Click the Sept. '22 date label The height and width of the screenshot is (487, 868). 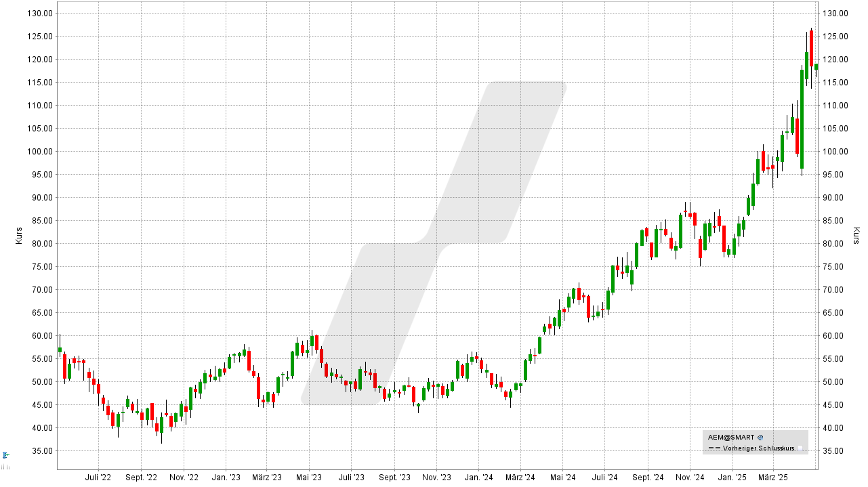141,478
